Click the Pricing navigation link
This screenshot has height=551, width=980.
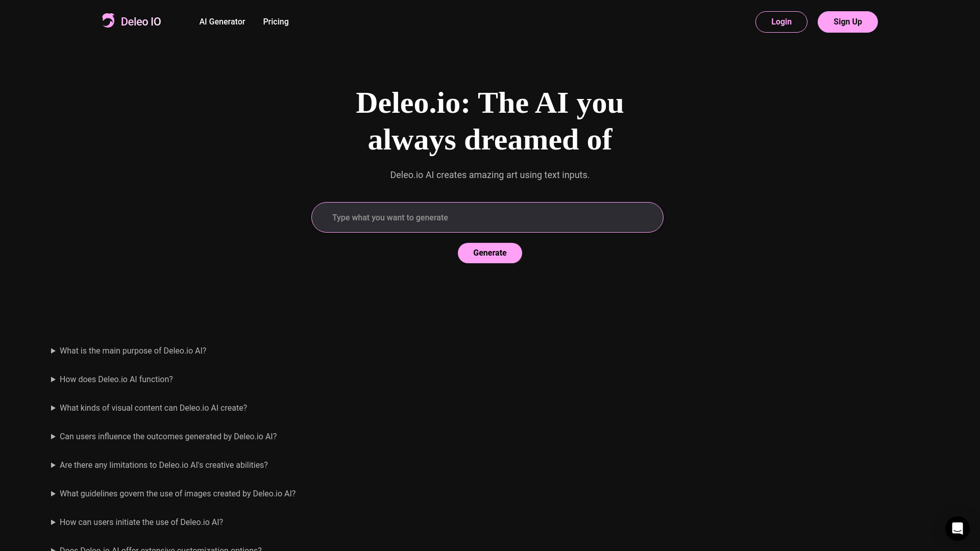pyautogui.click(x=276, y=21)
